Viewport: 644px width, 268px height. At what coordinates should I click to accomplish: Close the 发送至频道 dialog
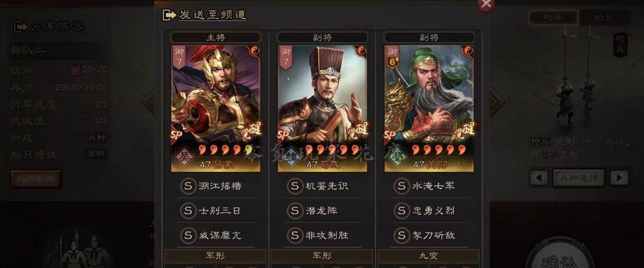[x=486, y=4]
